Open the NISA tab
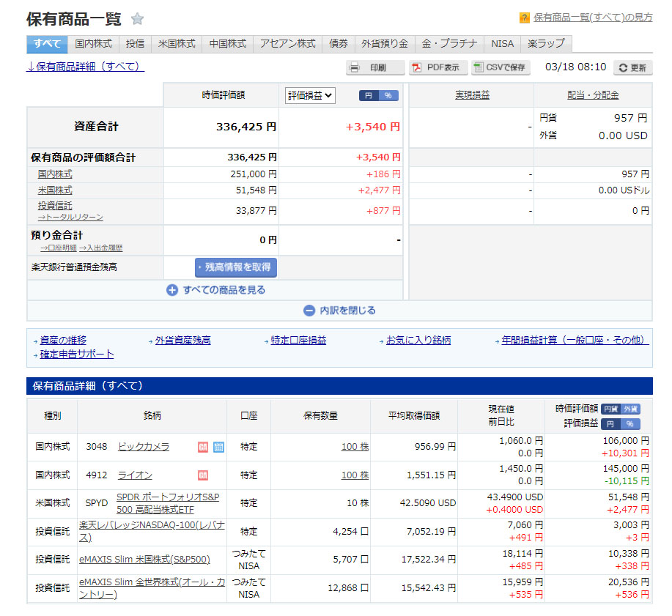 coord(503,44)
